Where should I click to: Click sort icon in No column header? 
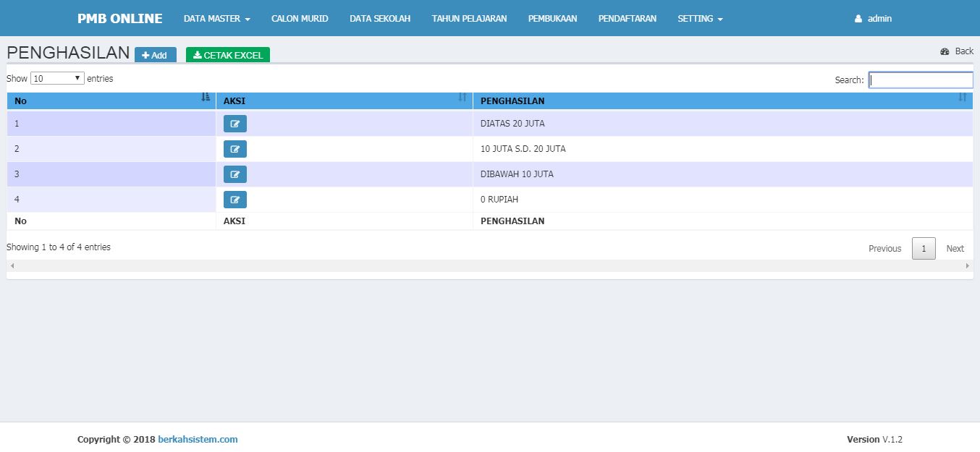pos(206,97)
